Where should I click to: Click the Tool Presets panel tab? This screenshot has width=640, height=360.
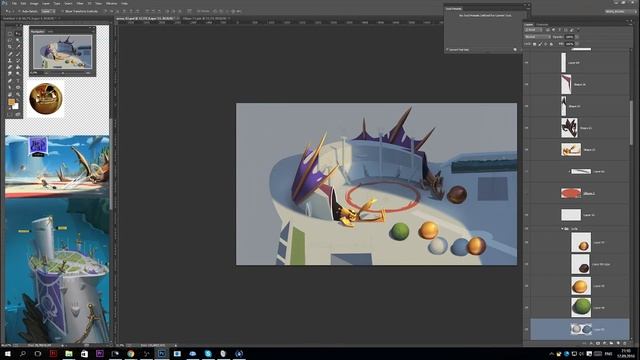click(x=453, y=9)
